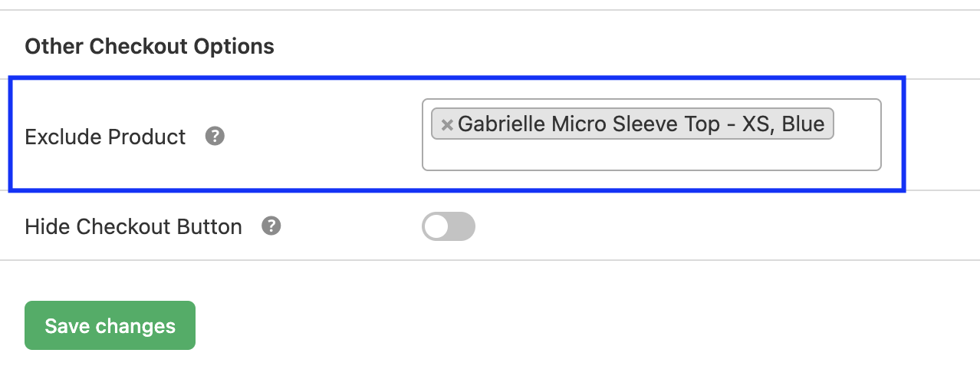980x376 pixels.
Task: Remove the Gabrielle Micro Sleeve Top tag
Action: pyautogui.click(x=447, y=124)
